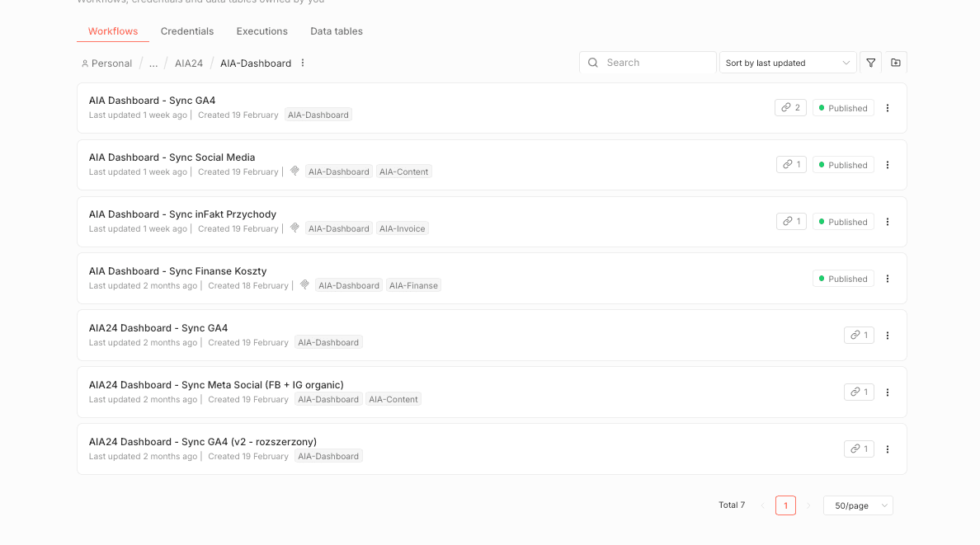
Task: Click the Personal user icon in breadcrumb
Action: (85, 63)
